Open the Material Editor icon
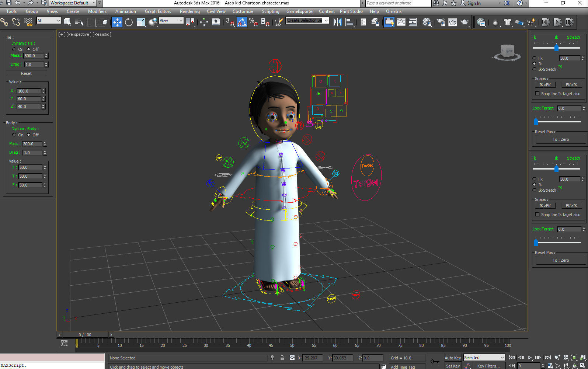 (427, 22)
